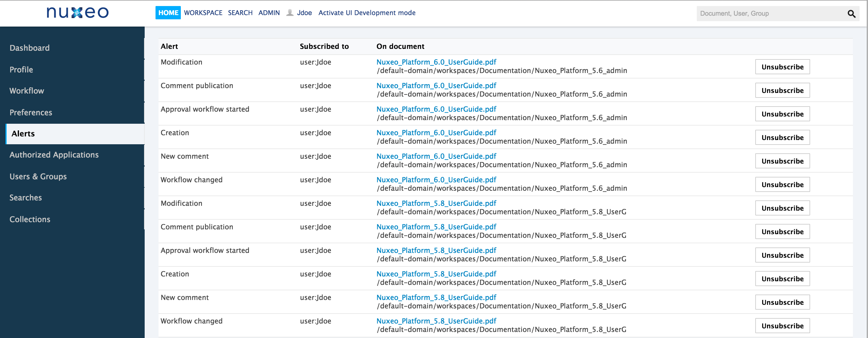Screen dimensions: 868x338
Task: Unsubscribe from Creation alert on 6.0 UserGuide
Action: (x=782, y=138)
